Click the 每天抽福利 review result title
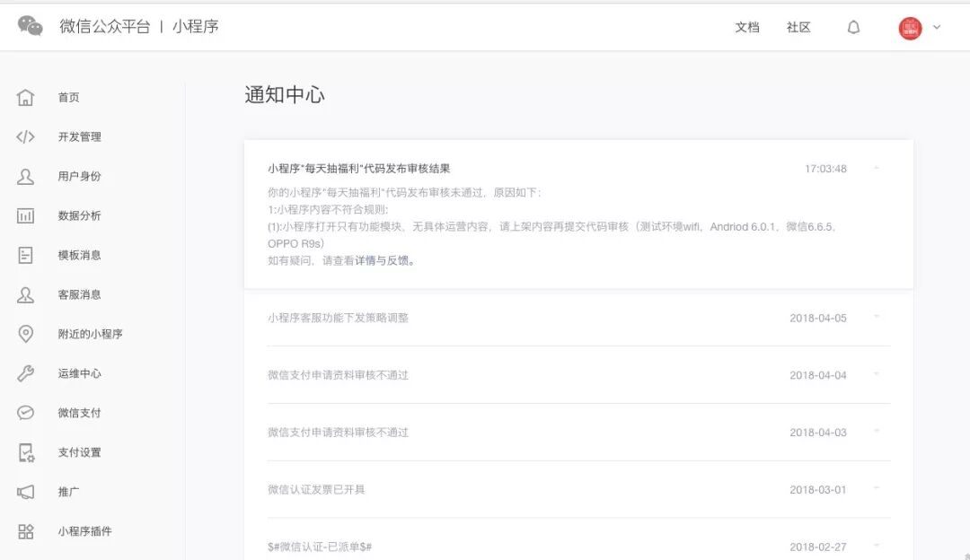Image resolution: width=970 pixels, height=560 pixels. [x=358, y=169]
